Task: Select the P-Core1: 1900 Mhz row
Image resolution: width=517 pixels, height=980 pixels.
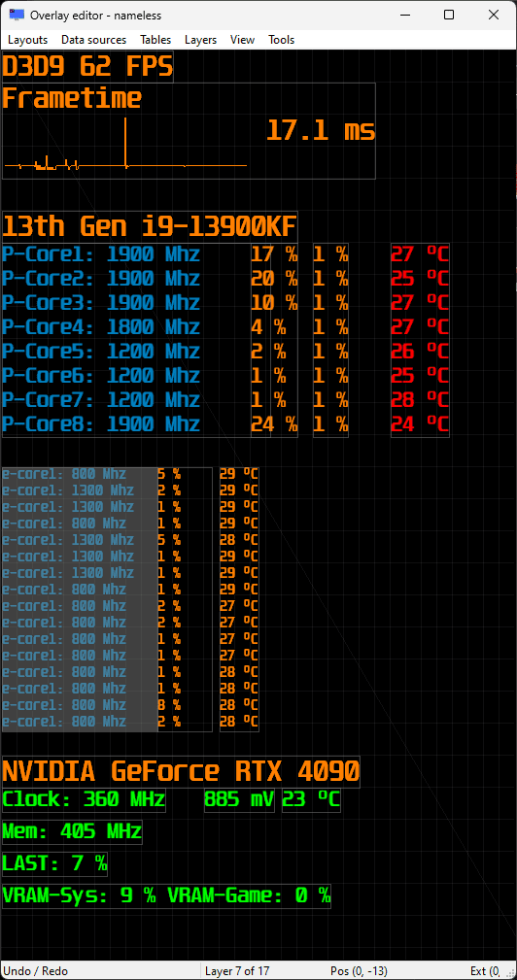Action: [x=101, y=254]
